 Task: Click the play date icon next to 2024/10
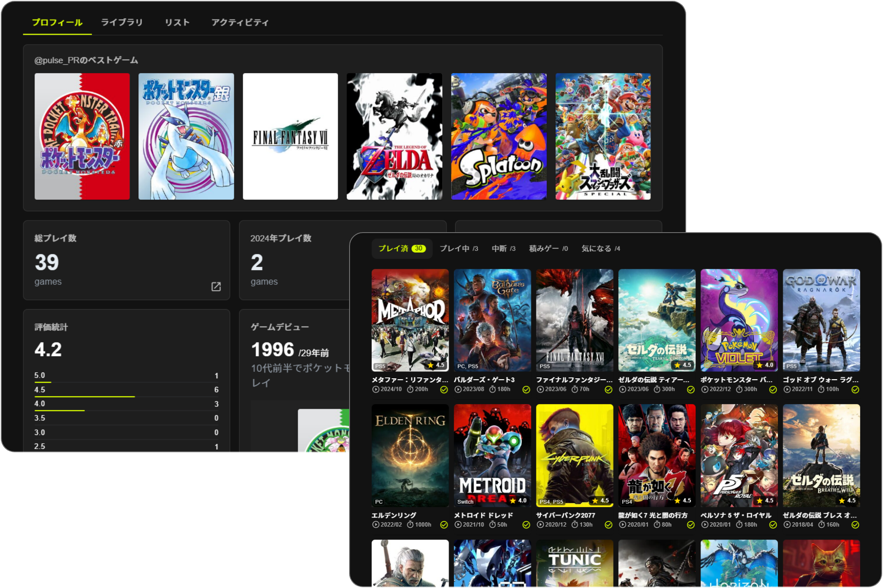tap(376, 389)
